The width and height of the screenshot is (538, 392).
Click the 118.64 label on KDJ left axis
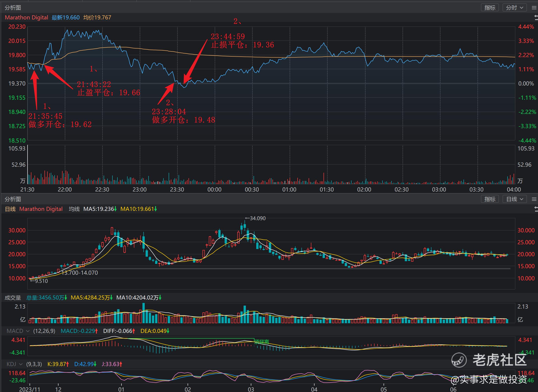17,373
